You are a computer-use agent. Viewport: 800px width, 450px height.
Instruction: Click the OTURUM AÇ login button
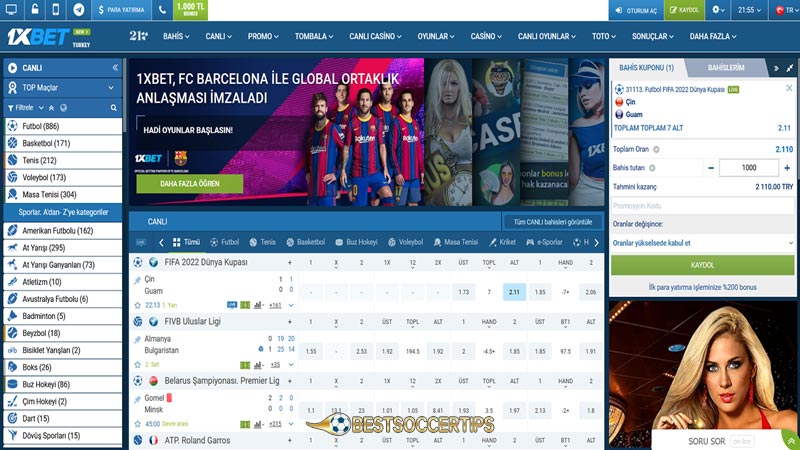636,10
